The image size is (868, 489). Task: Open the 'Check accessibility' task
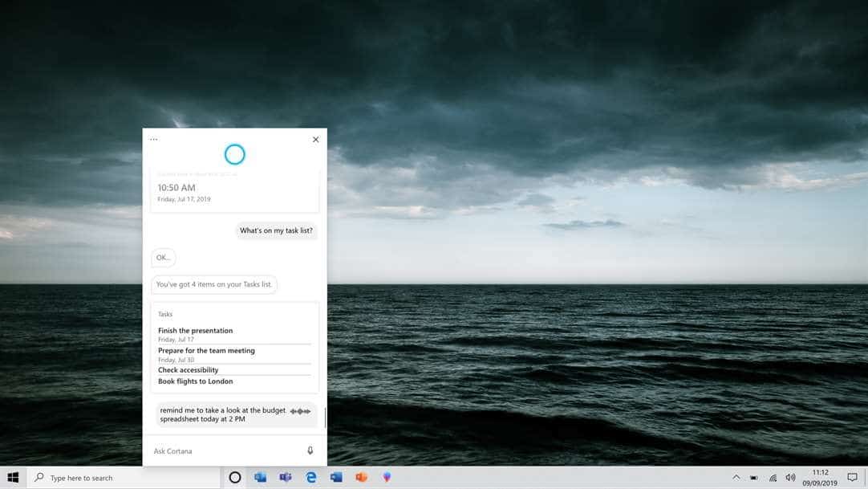[189, 370]
